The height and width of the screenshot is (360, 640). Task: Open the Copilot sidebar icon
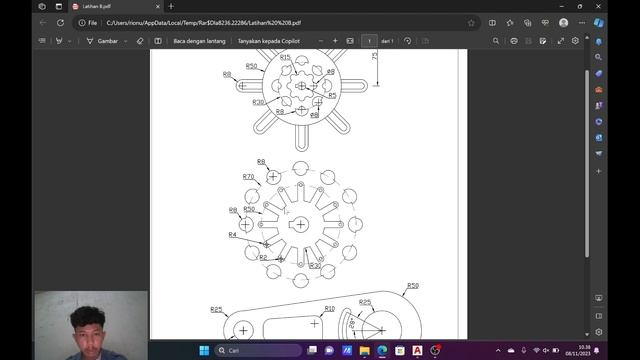[x=599, y=23]
